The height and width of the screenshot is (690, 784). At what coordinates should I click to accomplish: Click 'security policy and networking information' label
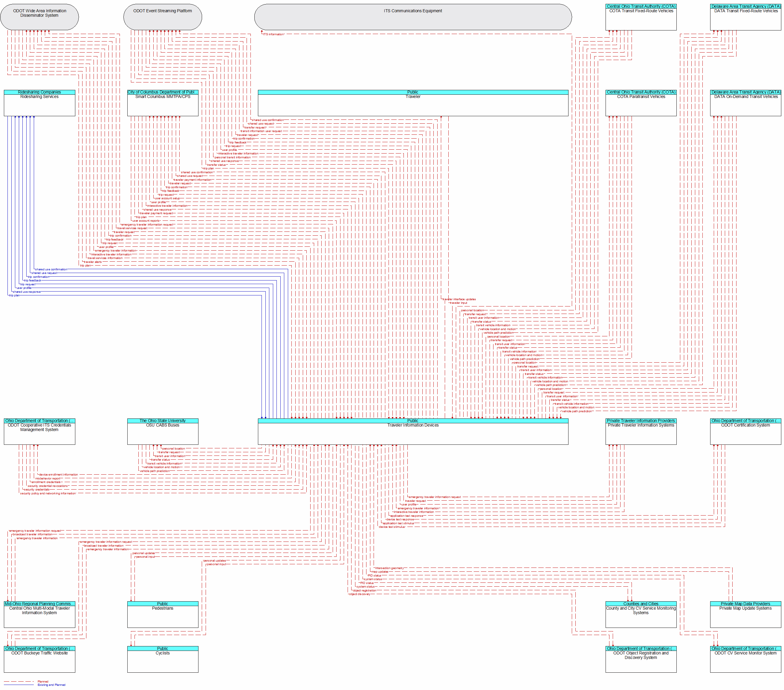[48, 493]
